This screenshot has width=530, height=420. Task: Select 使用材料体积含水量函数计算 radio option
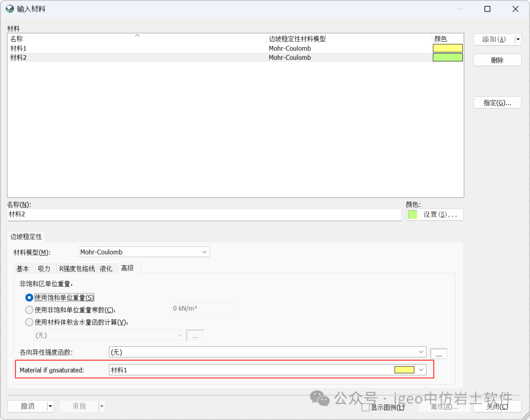tap(29, 322)
